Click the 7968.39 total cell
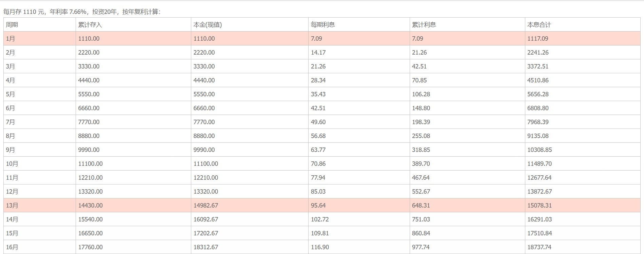The image size is (644, 254). tap(583, 122)
